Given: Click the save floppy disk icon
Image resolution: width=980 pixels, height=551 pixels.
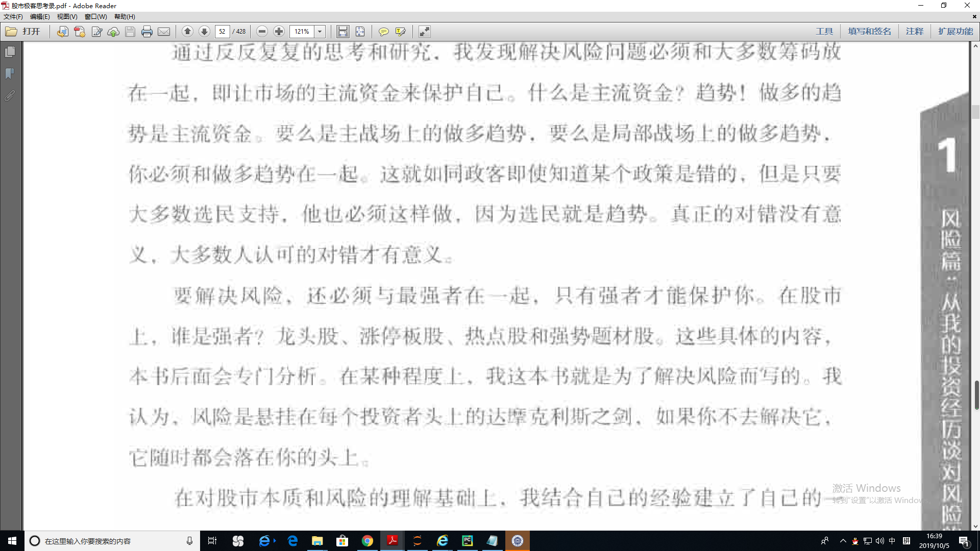Looking at the screenshot, I should 130,32.
